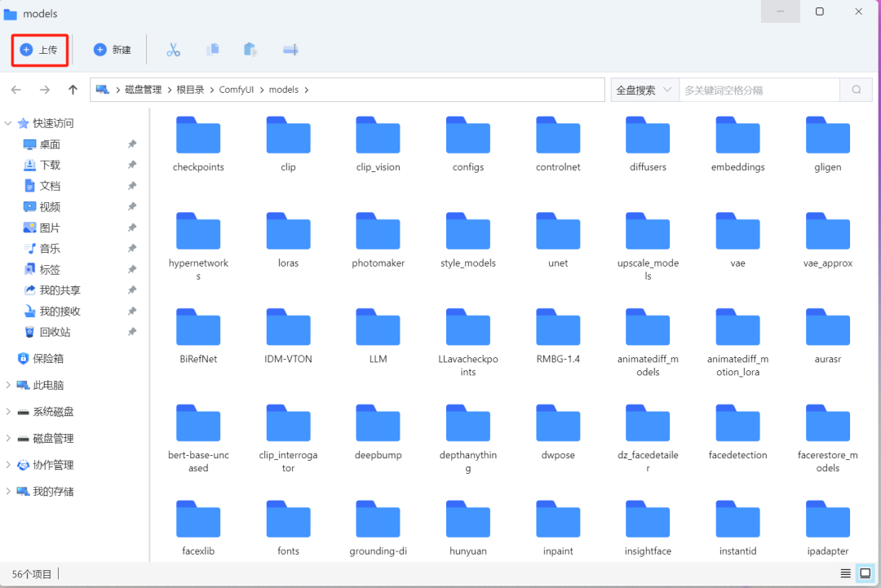The width and height of the screenshot is (881, 588).
Task: Open ComfyUI in the breadcrumb path
Action: tap(237, 90)
